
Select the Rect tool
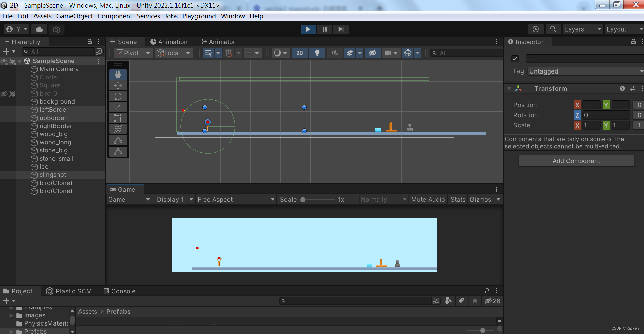(x=118, y=118)
